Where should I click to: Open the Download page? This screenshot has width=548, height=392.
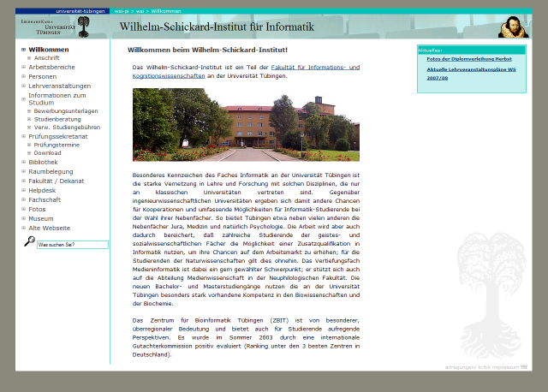tap(48, 153)
